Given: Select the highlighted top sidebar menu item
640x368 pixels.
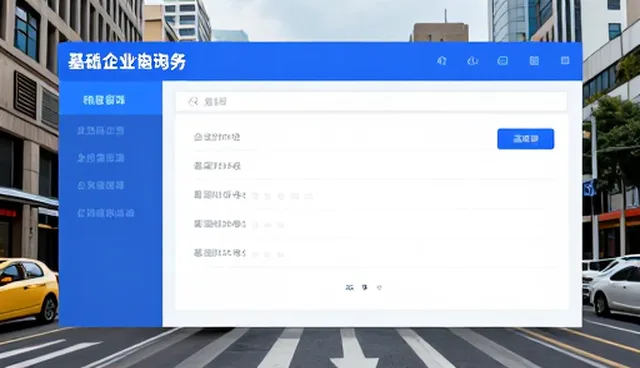Looking at the screenshot, I should click(x=111, y=98).
